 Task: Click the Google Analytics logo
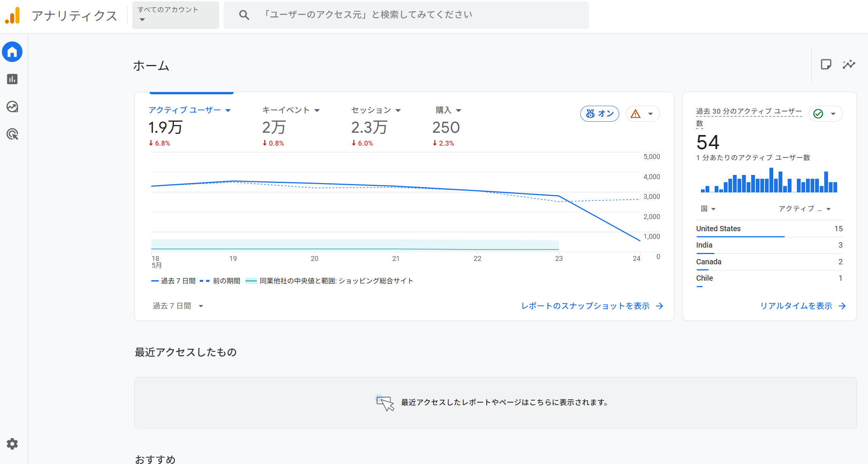tap(13, 16)
